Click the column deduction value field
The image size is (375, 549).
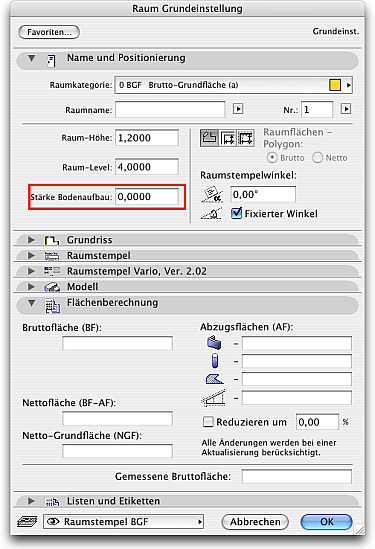click(x=297, y=361)
